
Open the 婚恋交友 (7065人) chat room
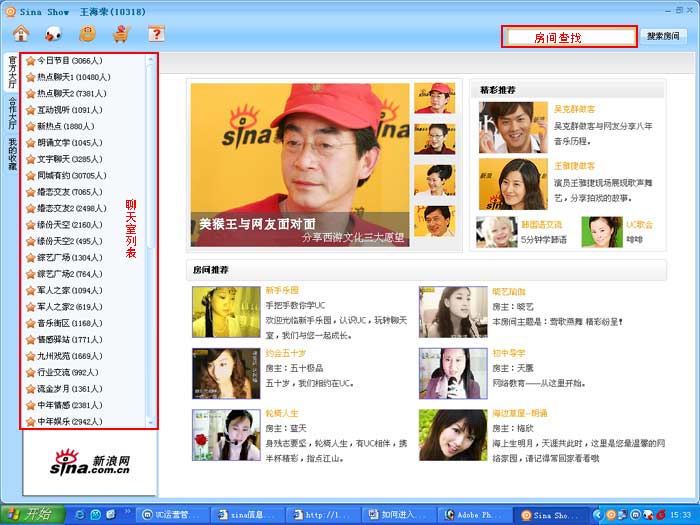[x=70, y=192]
